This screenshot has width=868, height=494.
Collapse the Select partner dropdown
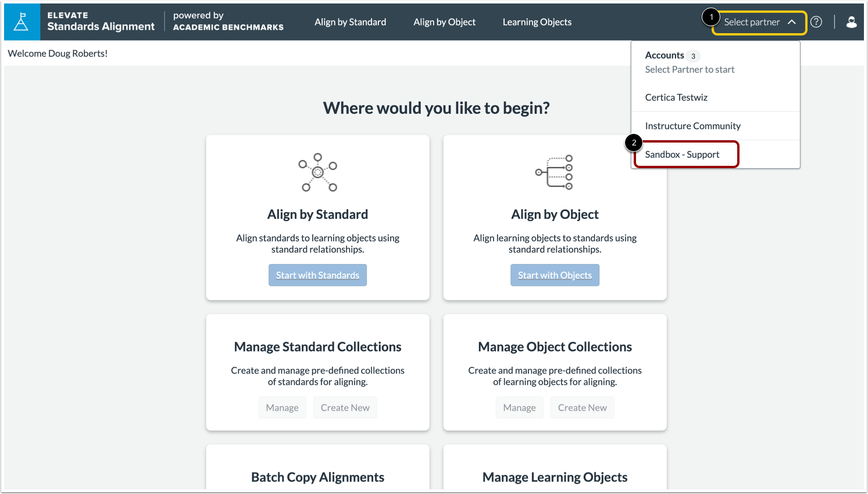click(758, 22)
